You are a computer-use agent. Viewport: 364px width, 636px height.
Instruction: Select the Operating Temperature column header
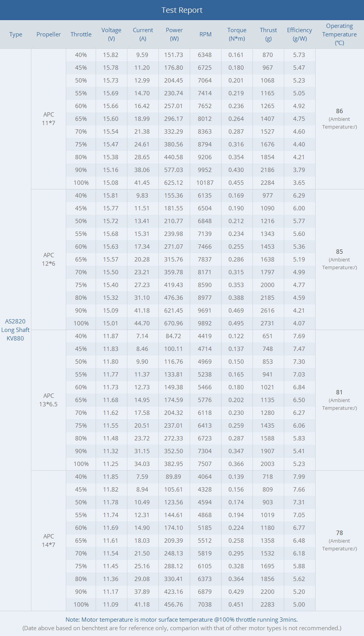339,34
